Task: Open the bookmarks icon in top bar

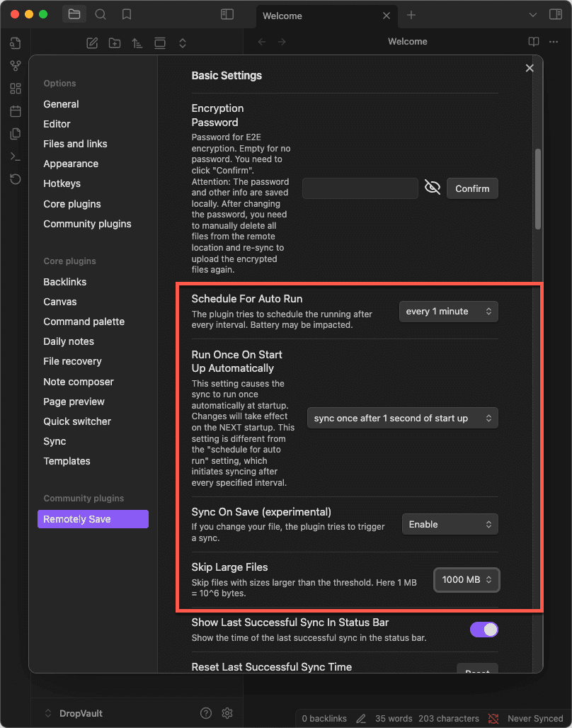Action: click(127, 14)
